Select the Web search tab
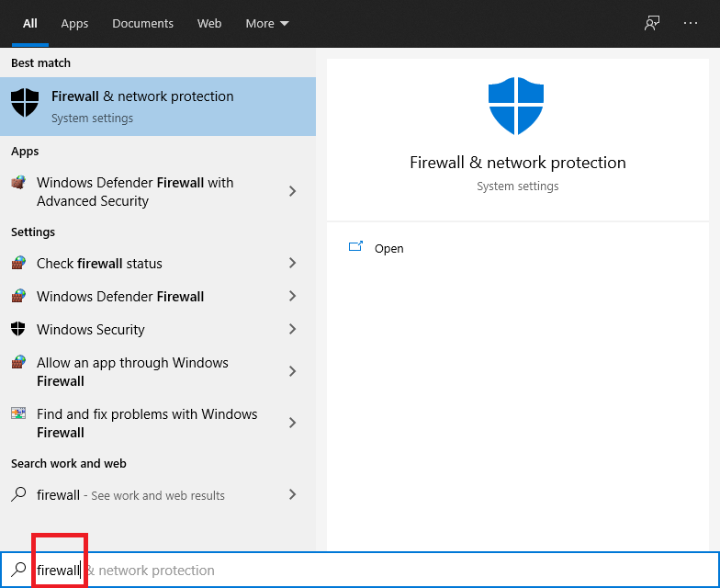This screenshot has height=588, width=720. [209, 23]
